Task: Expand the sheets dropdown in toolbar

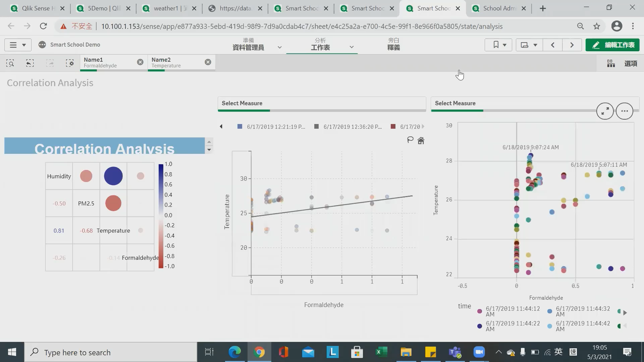Action: click(529, 45)
